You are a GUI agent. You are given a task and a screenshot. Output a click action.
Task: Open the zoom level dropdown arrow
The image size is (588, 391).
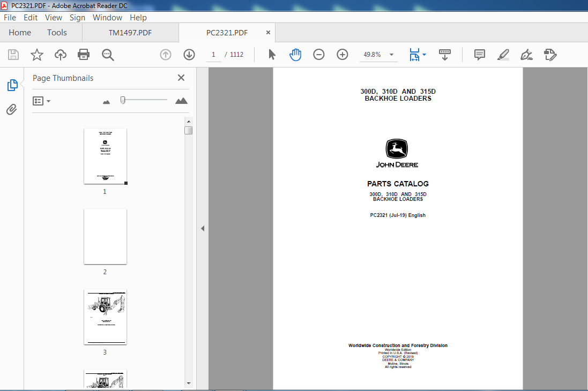coord(391,55)
